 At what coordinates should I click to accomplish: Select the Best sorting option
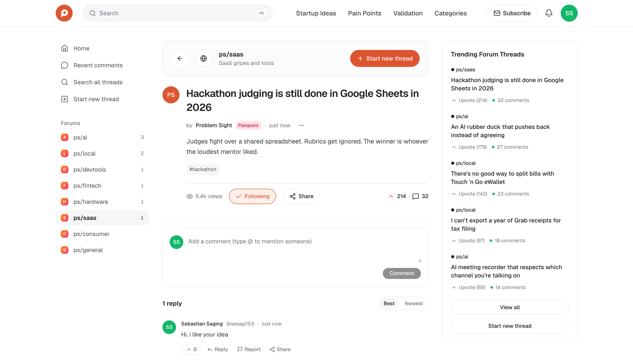pyautogui.click(x=389, y=303)
